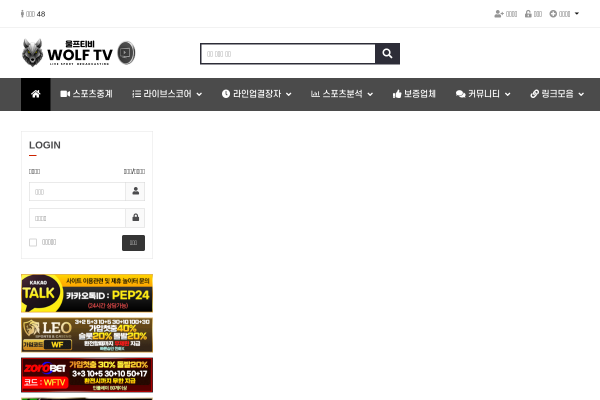Click the sign-up user-plus link at top

coord(505,14)
